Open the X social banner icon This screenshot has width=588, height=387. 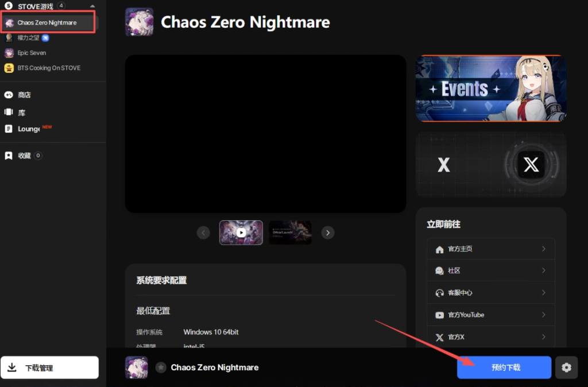pos(531,165)
